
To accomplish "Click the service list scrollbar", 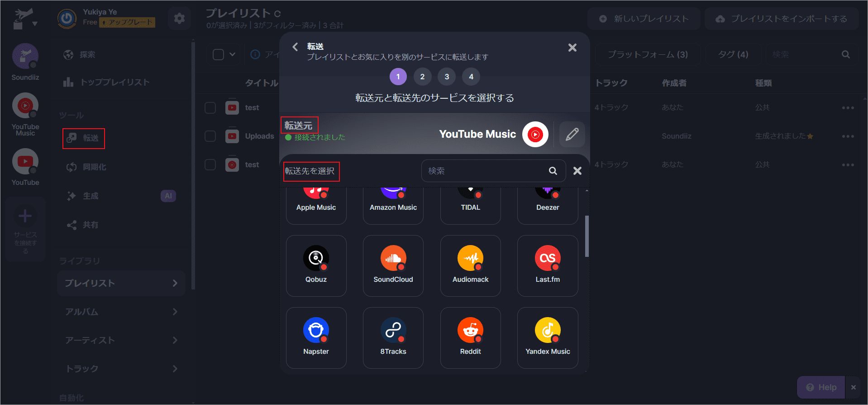I will 587,236.
